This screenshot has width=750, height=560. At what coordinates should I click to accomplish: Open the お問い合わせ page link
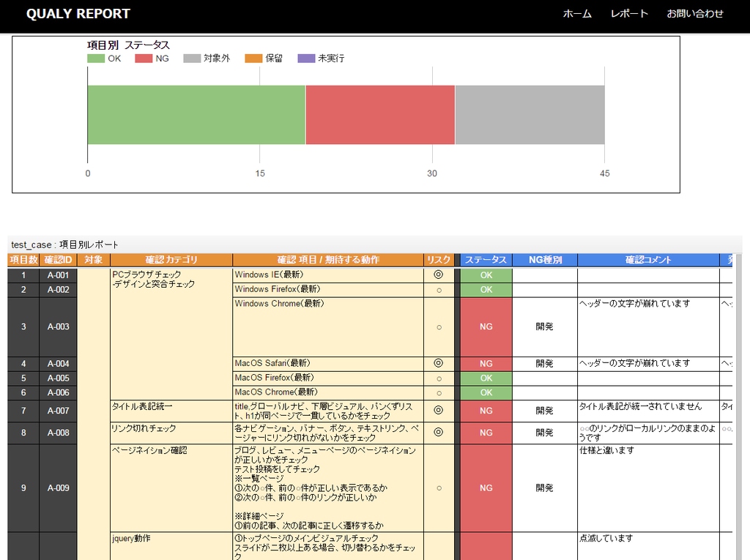[695, 14]
